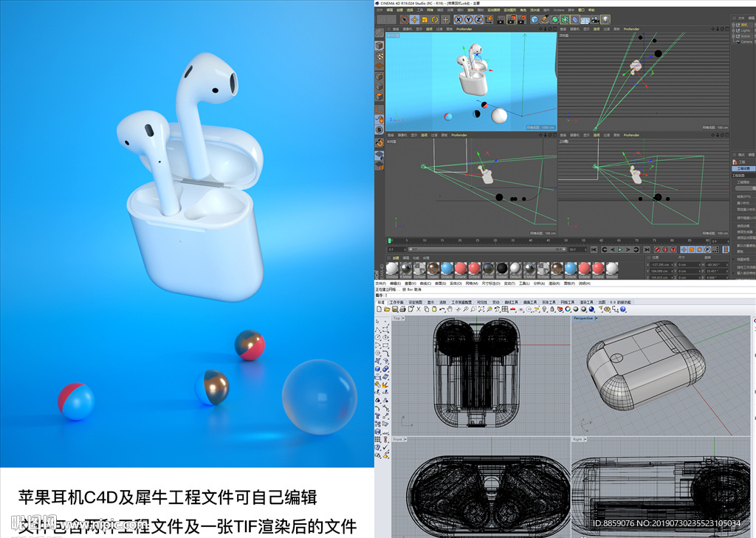756x538 pixels.
Task: Select the Box solid tool in Rhino sidebar
Action: click(377, 369)
